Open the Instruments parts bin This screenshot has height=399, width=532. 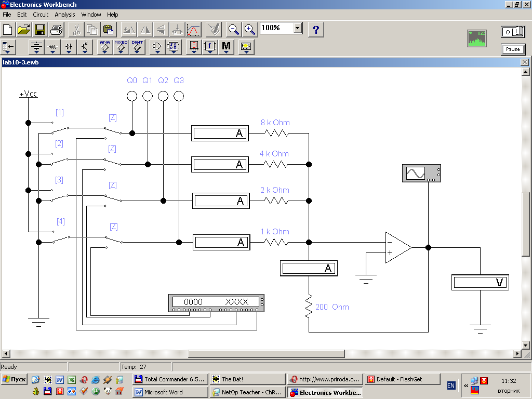[x=246, y=47]
